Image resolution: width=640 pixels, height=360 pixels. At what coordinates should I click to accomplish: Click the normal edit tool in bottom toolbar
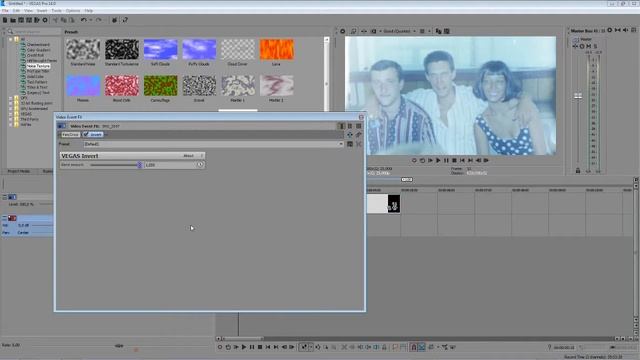coord(303,347)
